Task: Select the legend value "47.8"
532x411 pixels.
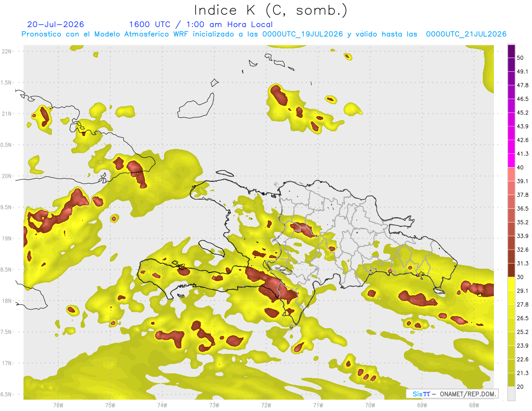Action: 523,85
